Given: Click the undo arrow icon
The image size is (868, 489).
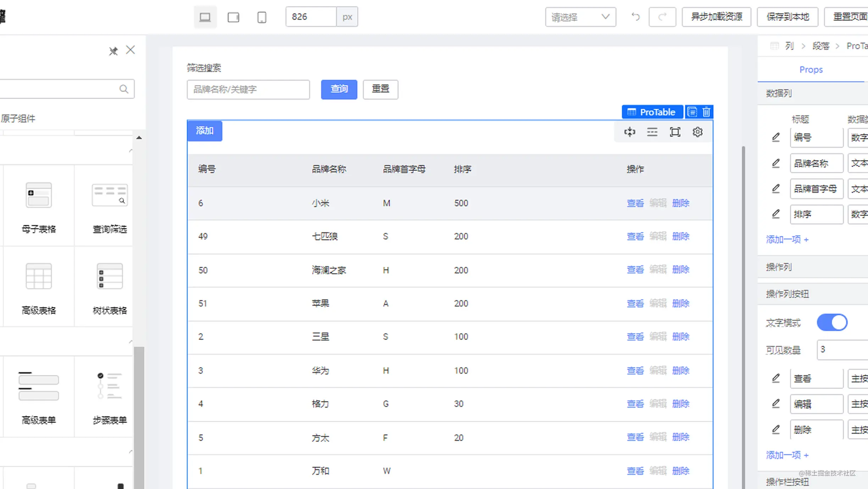Looking at the screenshot, I should [x=635, y=17].
